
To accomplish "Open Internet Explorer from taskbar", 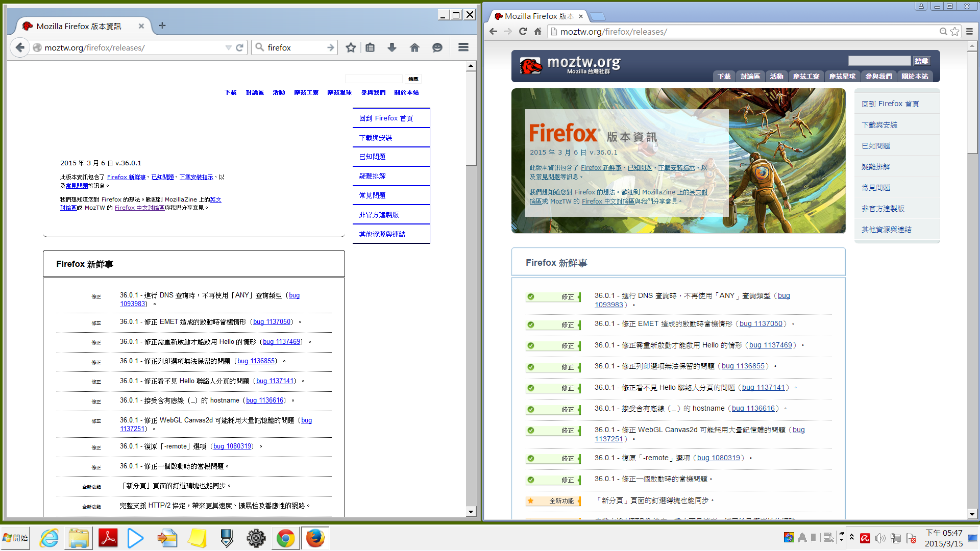I will (x=50, y=538).
